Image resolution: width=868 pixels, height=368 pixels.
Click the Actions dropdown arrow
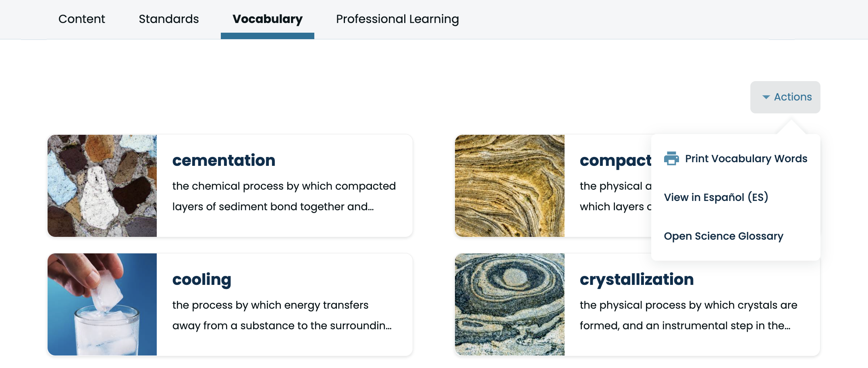pos(766,97)
